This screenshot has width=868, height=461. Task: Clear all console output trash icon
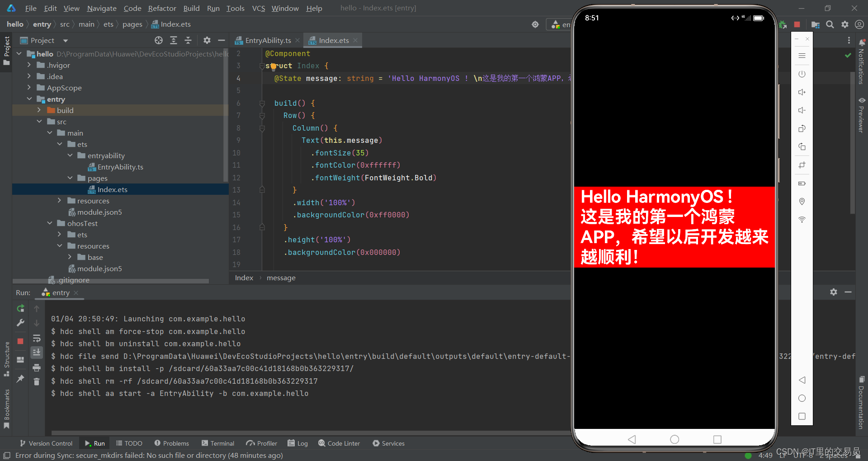[37, 382]
